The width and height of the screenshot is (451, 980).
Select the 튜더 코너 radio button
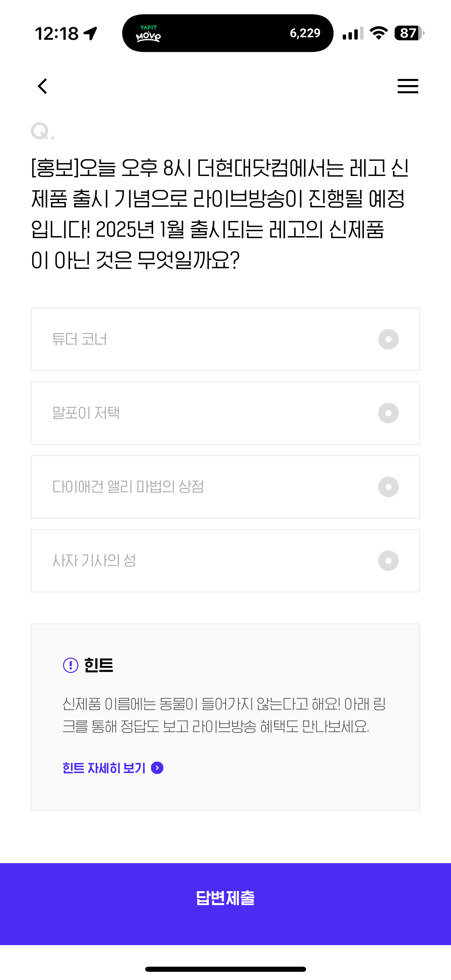point(388,339)
